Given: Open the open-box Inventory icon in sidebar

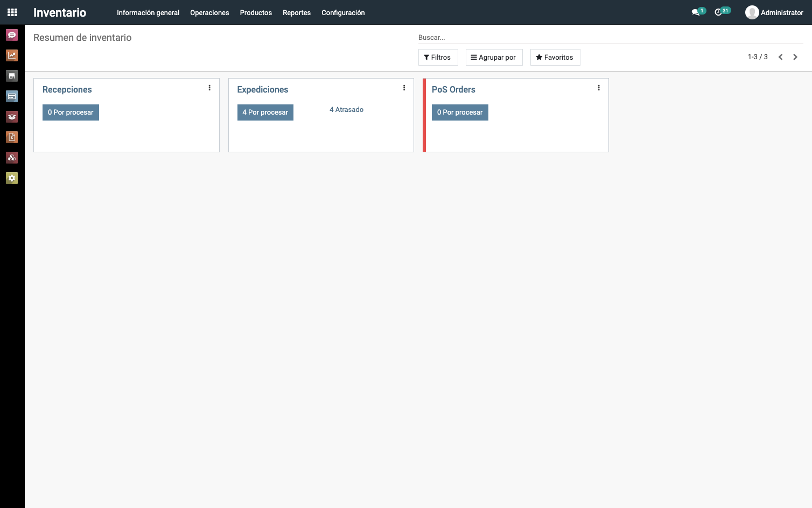Looking at the screenshot, I should pos(12,117).
